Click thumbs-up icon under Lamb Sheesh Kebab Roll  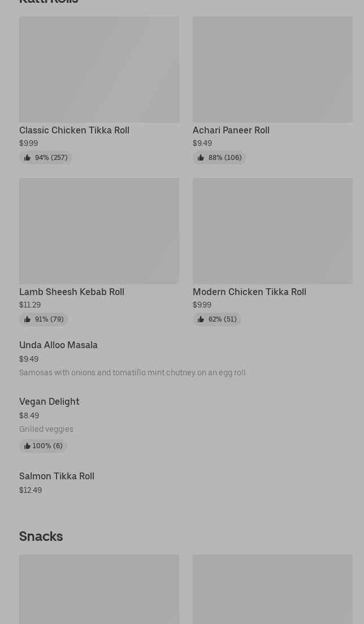click(x=27, y=319)
